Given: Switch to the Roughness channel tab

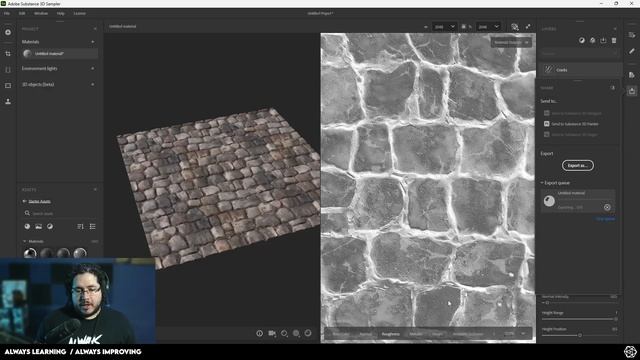Looking at the screenshot, I should tap(391, 334).
